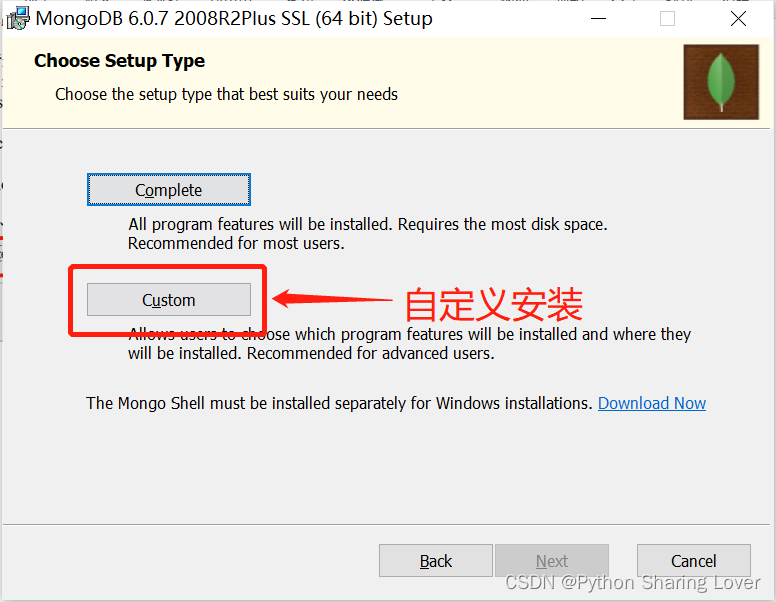Viewport: 776px width, 602px height.
Task: Click the MongoDB 6.0.7 Setup title text
Action: 234,19
